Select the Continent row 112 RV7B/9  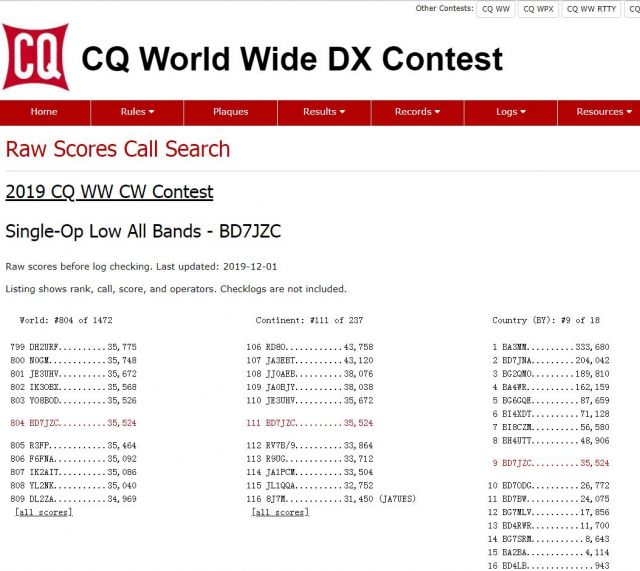pyautogui.click(x=310, y=445)
